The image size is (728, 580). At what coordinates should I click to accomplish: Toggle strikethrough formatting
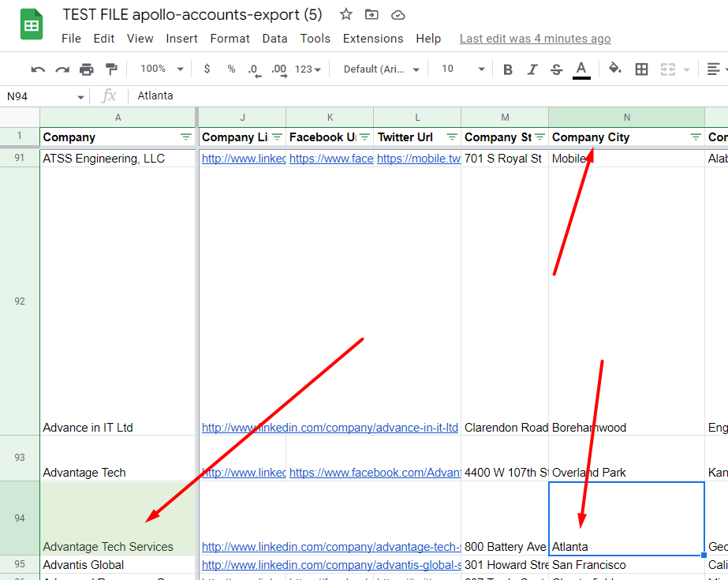pos(556,69)
